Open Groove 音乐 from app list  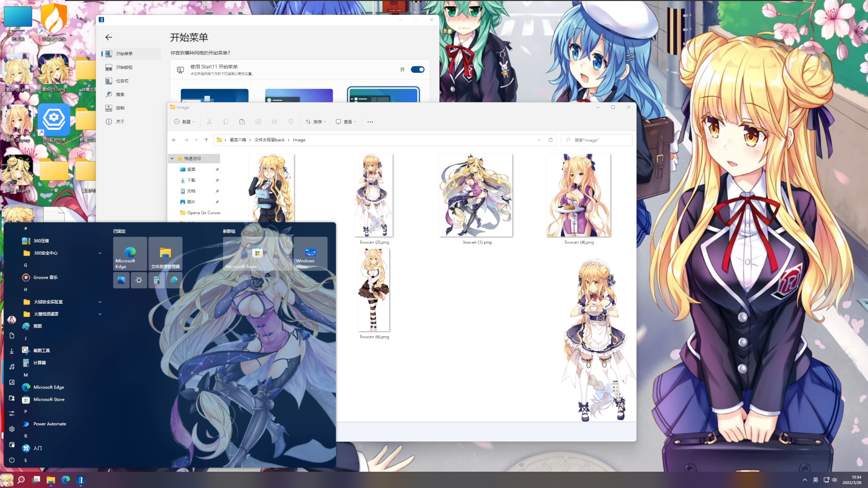click(45, 277)
